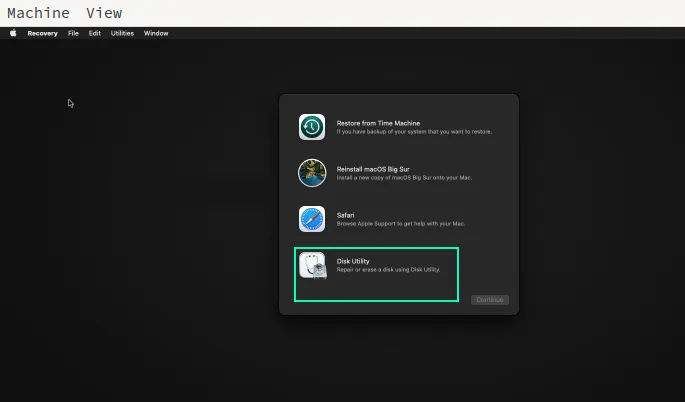
Task: Open the Utilities menu
Action: coord(122,33)
